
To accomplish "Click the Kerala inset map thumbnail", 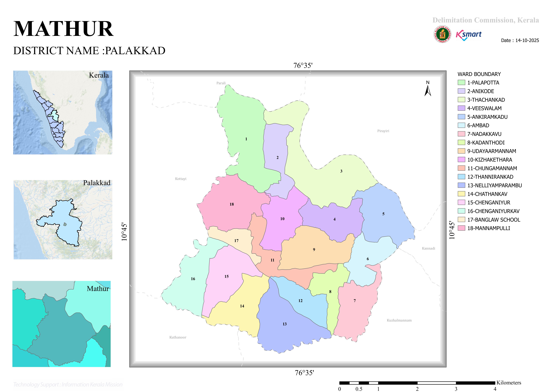I will [63, 113].
